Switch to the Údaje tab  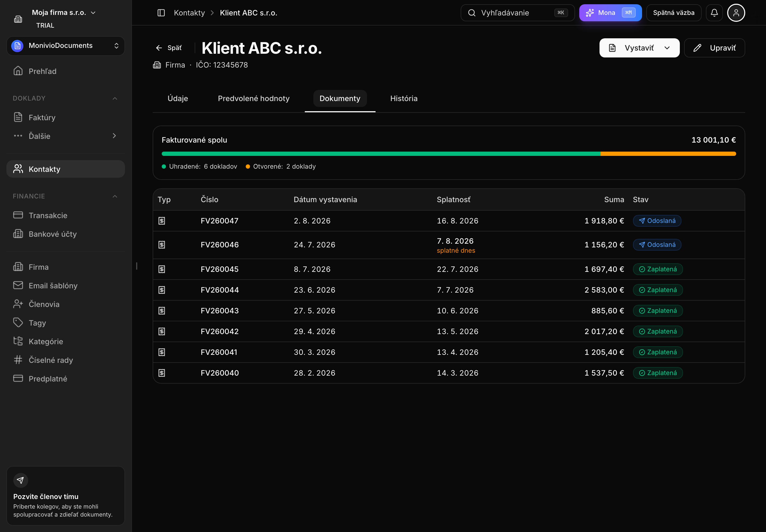pyautogui.click(x=178, y=98)
